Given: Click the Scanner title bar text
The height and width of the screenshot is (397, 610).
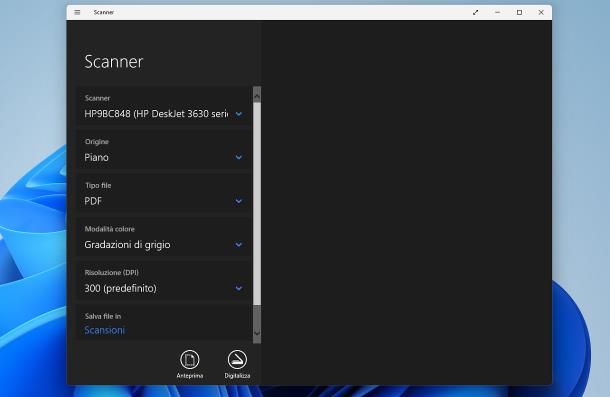Looking at the screenshot, I should click(x=103, y=12).
